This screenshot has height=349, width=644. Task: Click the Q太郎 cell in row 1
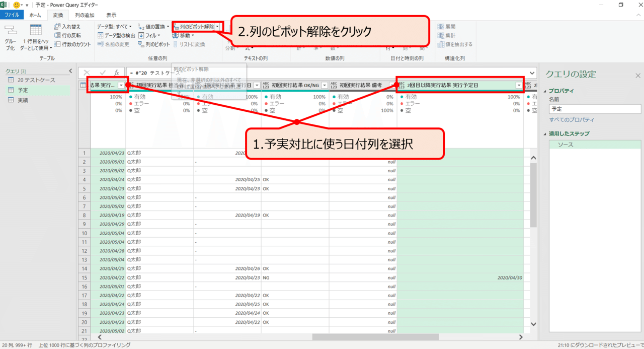[159, 153]
